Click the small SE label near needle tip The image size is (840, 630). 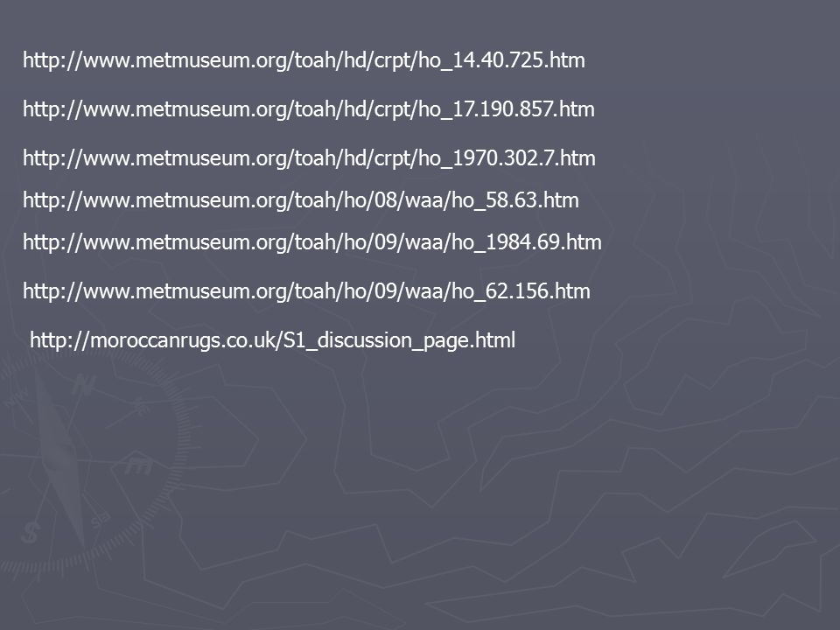100,519
